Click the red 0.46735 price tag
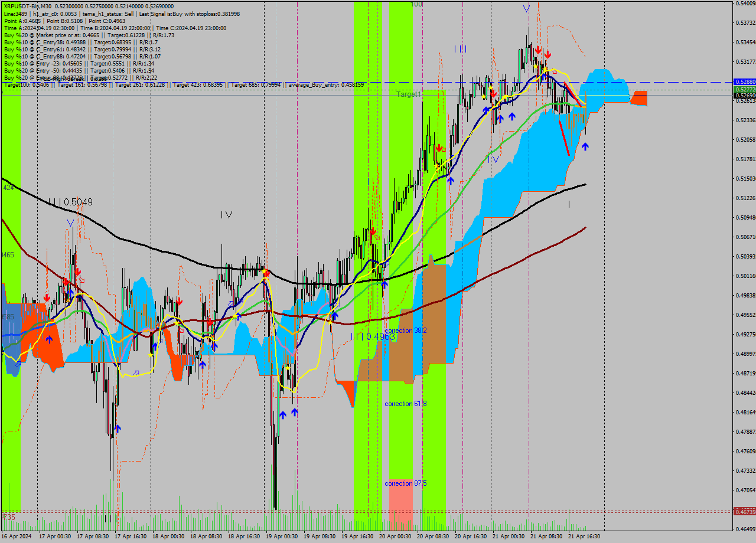Viewport: 756px width, 543px height. pyautogui.click(x=744, y=511)
